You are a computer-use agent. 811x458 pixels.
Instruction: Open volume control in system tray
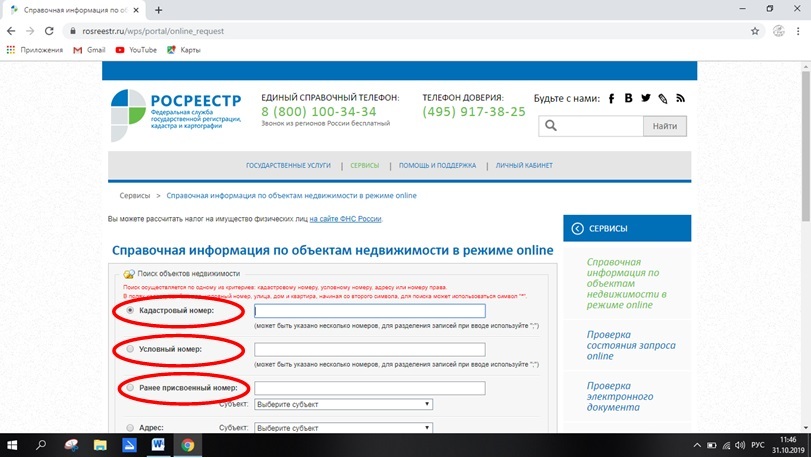point(740,445)
